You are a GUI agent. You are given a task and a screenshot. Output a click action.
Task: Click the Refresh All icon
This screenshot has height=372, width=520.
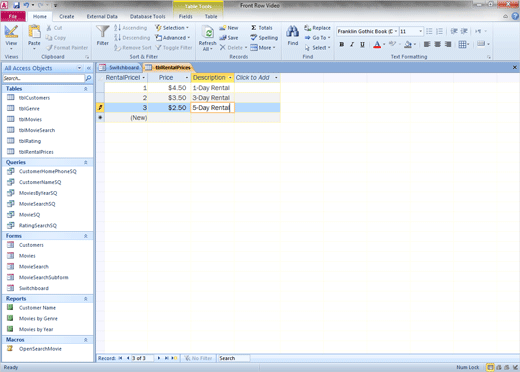(208, 38)
